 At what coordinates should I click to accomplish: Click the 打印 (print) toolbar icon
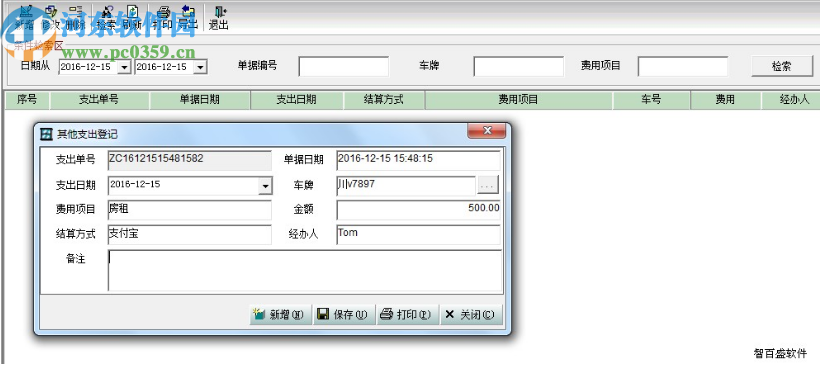[163, 17]
